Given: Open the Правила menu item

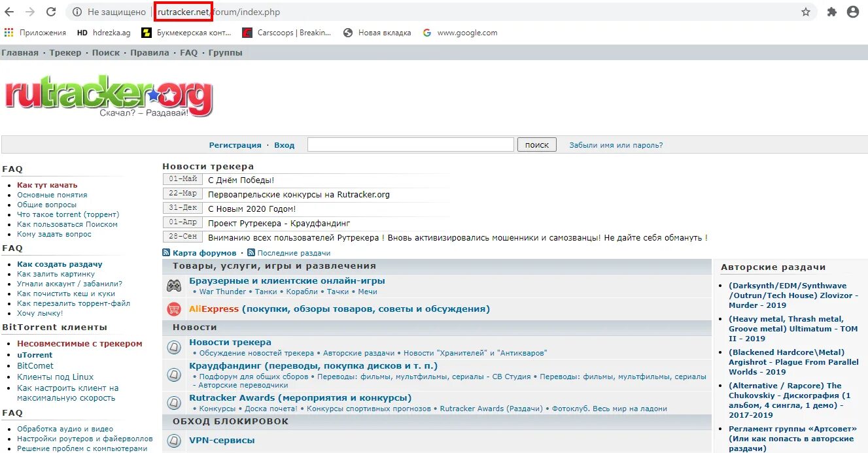Looking at the screenshot, I should [x=150, y=53].
